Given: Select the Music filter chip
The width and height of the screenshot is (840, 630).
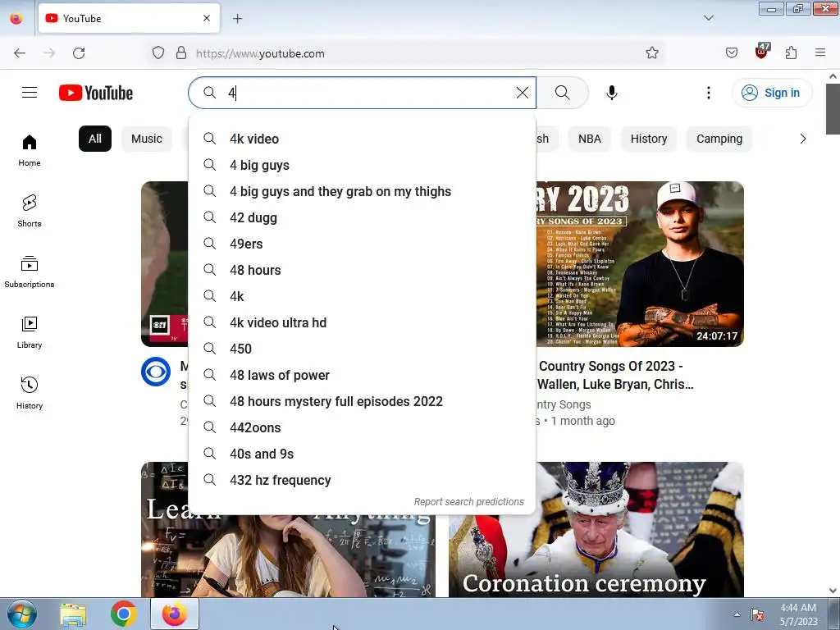Looking at the screenshot, I should pyautogui.click(x=147, y=139).
